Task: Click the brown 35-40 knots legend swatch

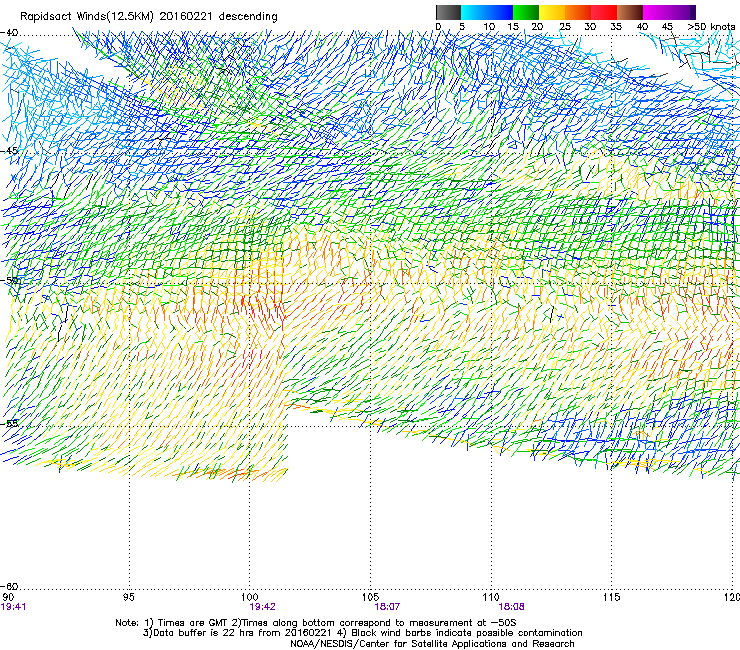Action: pyautogui.click(x=630, y=12)
